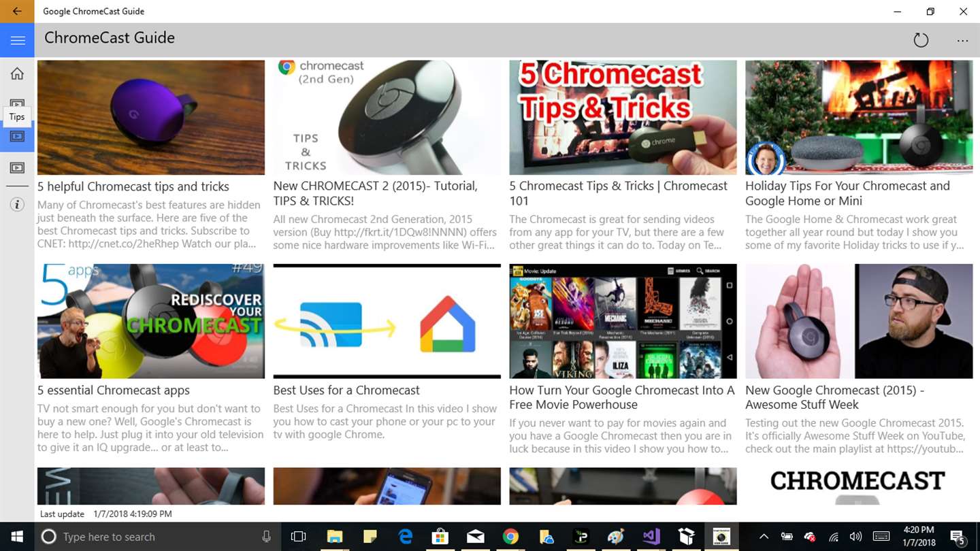Click description starting 'TV not smart enough for you'

(x=150, y=428)
